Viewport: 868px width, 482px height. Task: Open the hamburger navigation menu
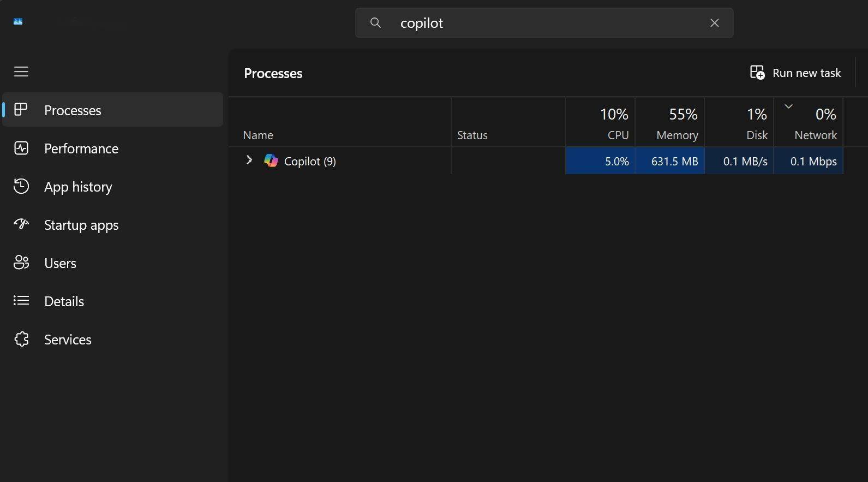click(x=21, y=72)
